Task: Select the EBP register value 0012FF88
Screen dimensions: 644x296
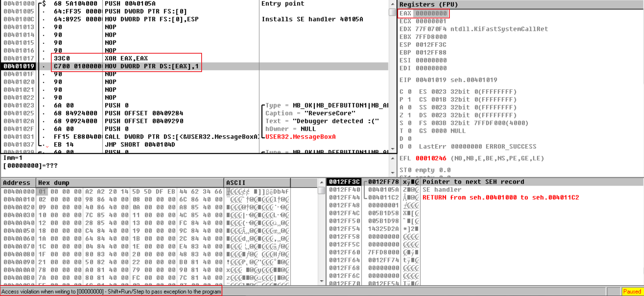Action: pos(431,52)
